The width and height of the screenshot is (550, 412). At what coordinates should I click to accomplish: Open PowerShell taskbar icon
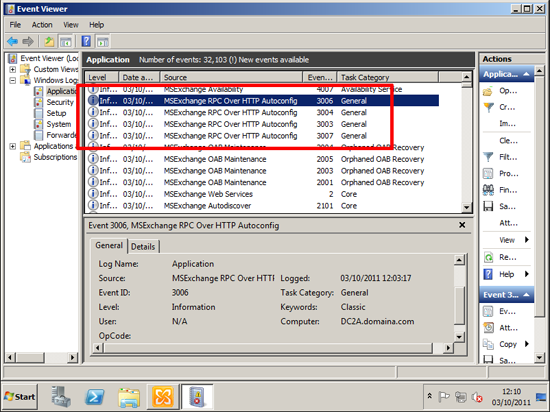coord(95,397)
